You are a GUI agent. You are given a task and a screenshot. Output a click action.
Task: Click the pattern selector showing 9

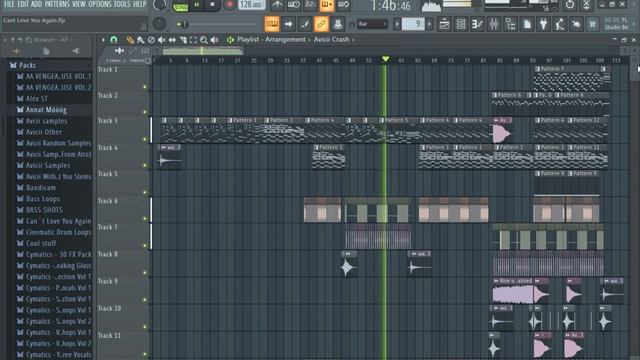click(413, 24)
